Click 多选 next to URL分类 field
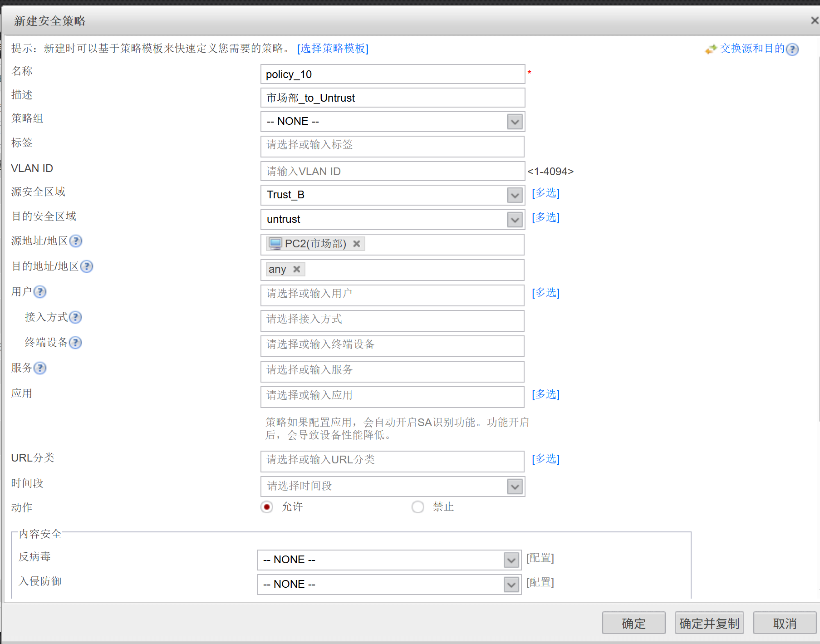This screenshot has width=820, height=644. tap(545, 459)
